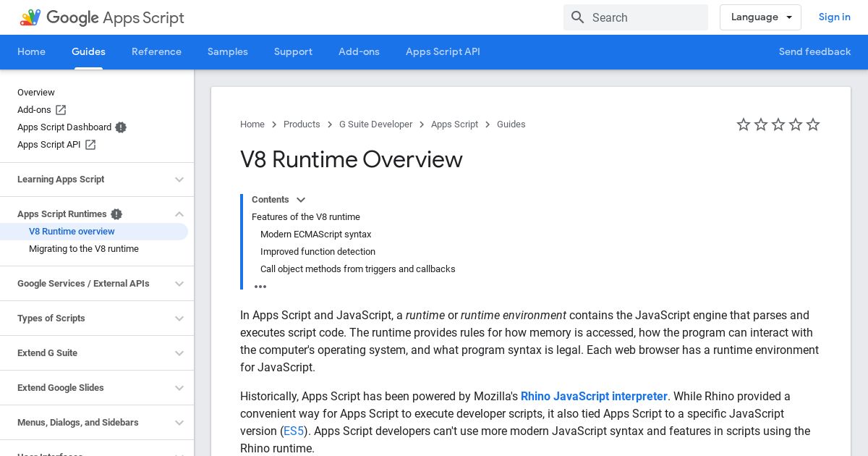Open the Apps Script API sidebar link
868x456 pixels.
pos(49,145)
